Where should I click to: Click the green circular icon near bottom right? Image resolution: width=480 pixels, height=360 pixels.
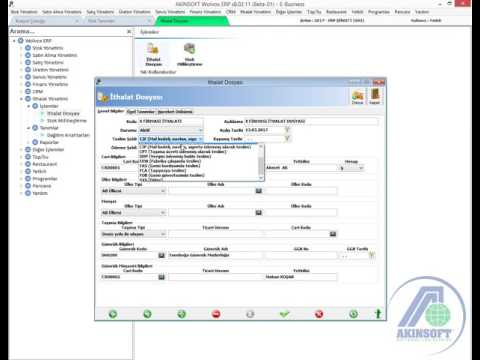click(x=353, y=314)
